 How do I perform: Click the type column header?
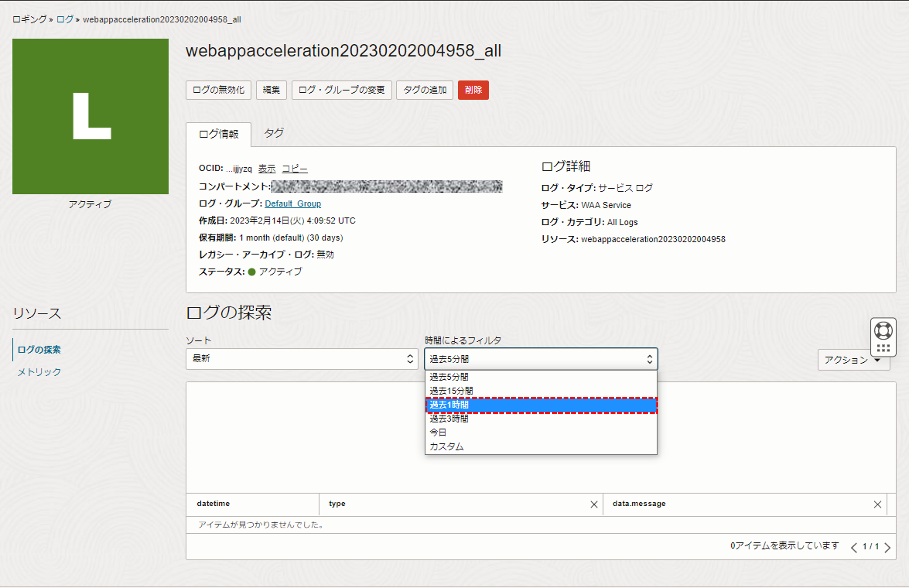[337, 504]
